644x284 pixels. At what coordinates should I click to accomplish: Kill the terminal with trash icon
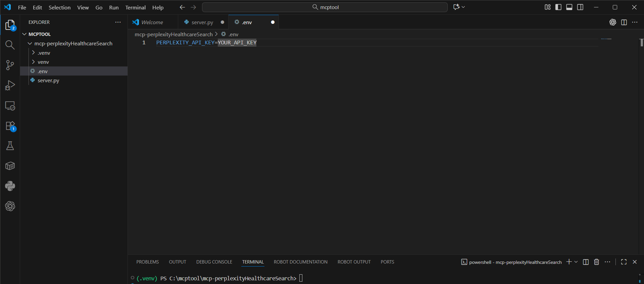(596, 262)
